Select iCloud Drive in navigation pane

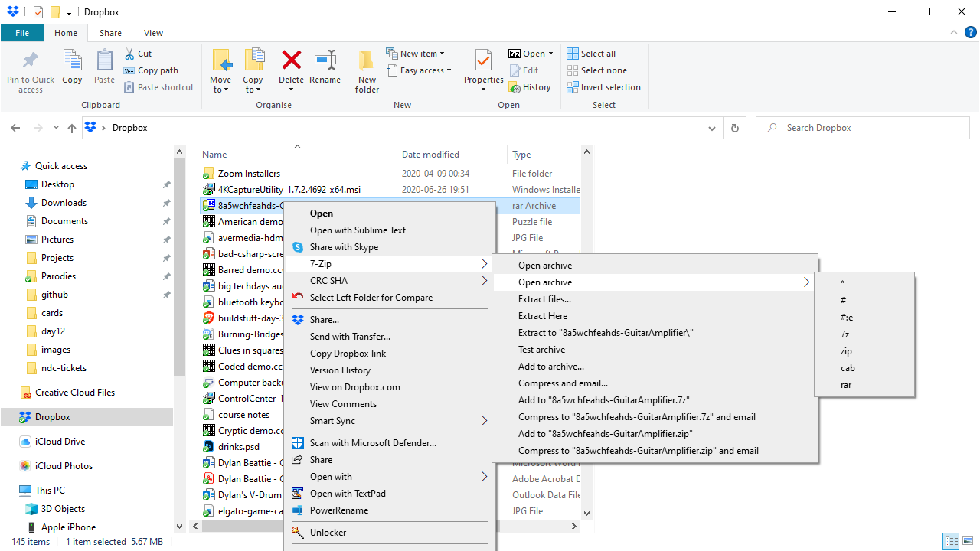click(x=60, y=442)
